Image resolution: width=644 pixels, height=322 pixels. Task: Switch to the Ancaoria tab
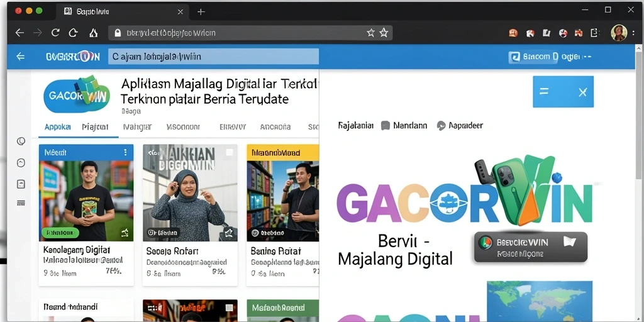pos(275,127)
